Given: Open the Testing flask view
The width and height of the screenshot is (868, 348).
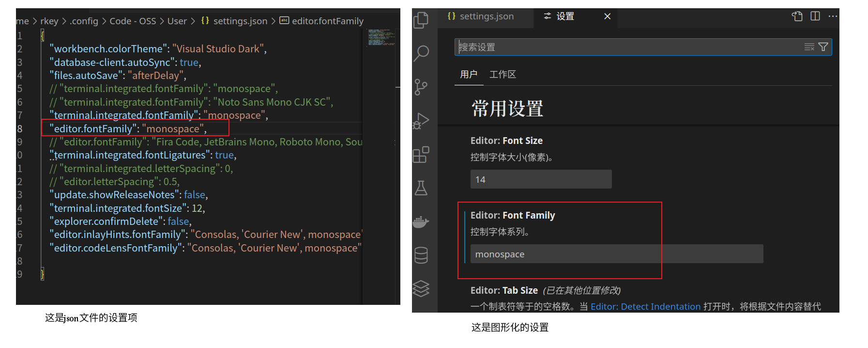Looking at the screenshot, I should 421,188.
